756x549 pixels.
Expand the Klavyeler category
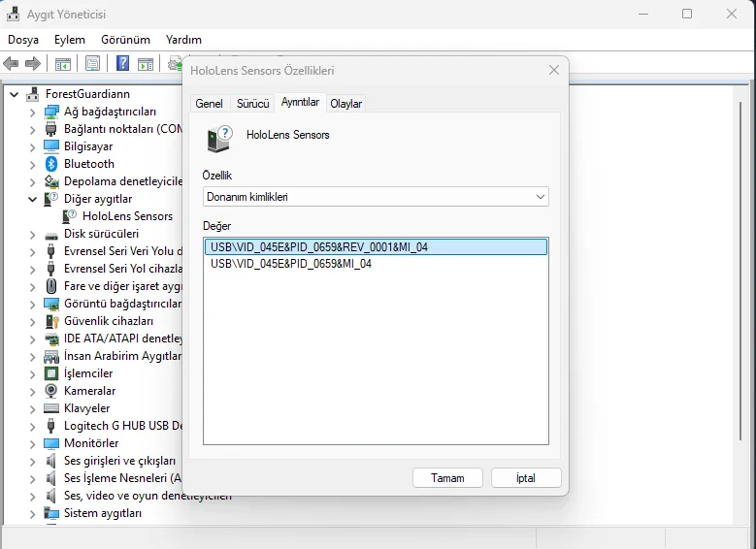pyautogui.click(x=32, y=408)
